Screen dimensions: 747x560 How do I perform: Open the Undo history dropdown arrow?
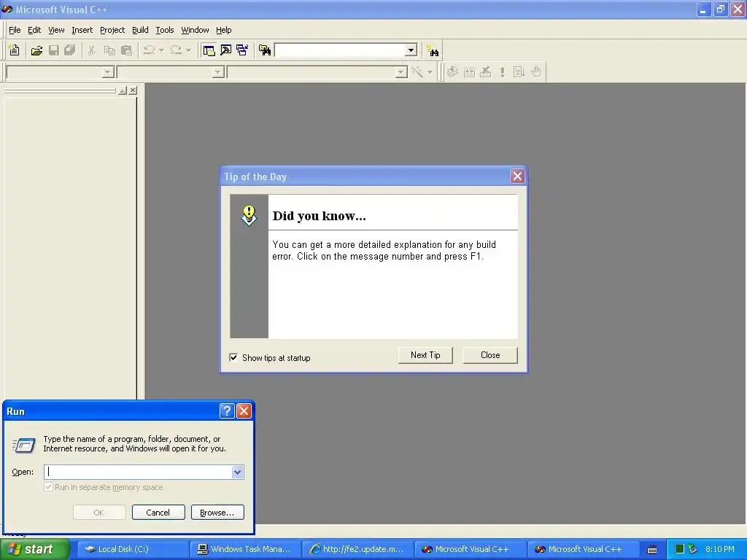pos(161,50)
